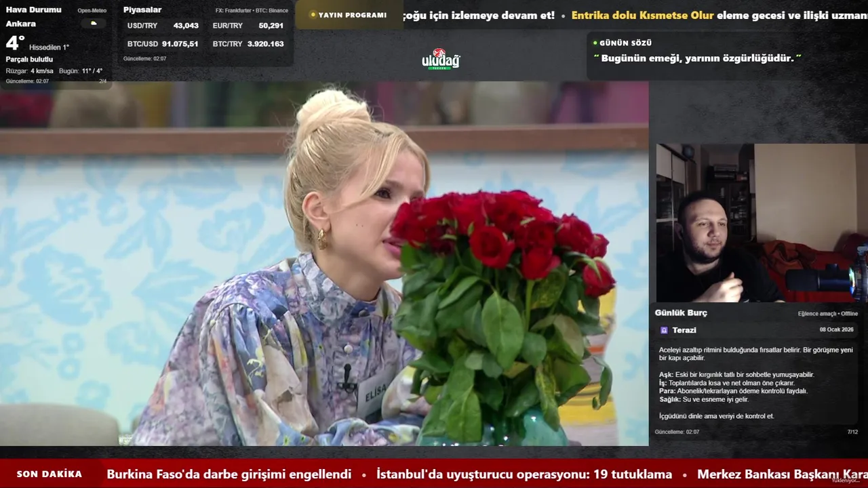The width and height of the screenshot is (868, 488).
Task: Click the Eğlence amaçlı • Offline label
Action: click(x=828, y=314)
